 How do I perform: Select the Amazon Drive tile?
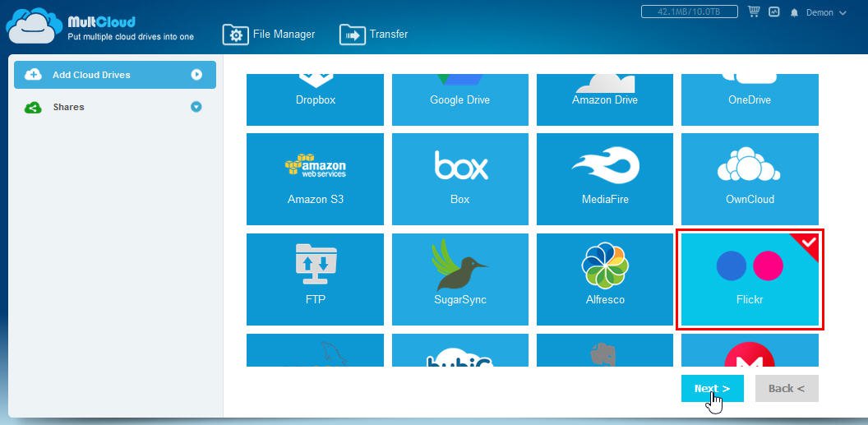click(605, 99)
